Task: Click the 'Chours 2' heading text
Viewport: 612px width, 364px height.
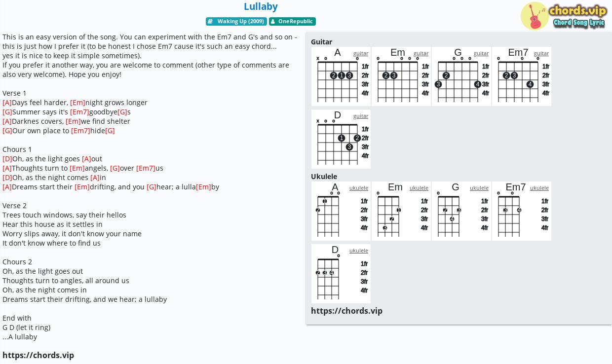Action: coord(17,262)
